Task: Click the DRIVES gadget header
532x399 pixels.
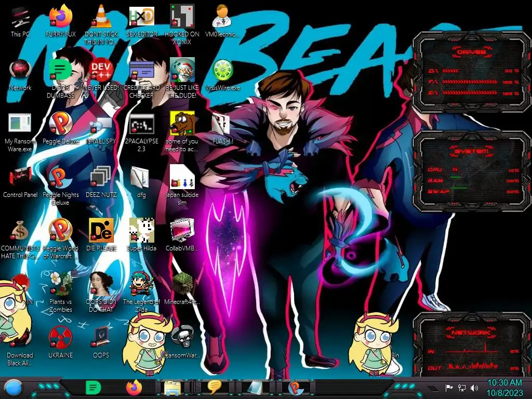Action: [471, 52]
